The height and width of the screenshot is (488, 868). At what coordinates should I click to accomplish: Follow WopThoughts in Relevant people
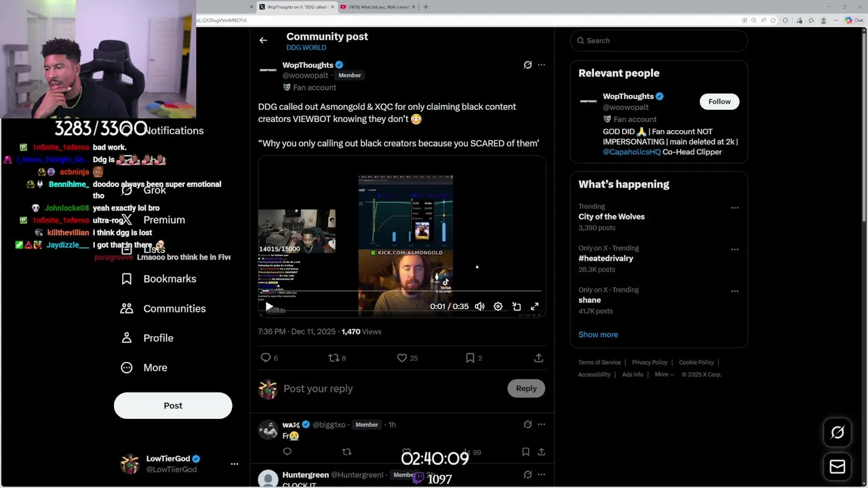[x=719, y=102]
